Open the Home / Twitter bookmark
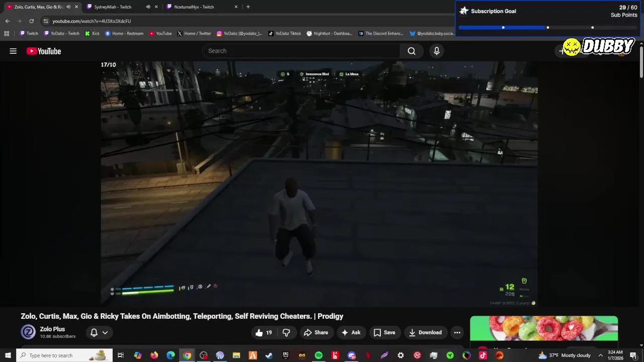Screen dimensions: 644x362 click(x=194, y=33)
